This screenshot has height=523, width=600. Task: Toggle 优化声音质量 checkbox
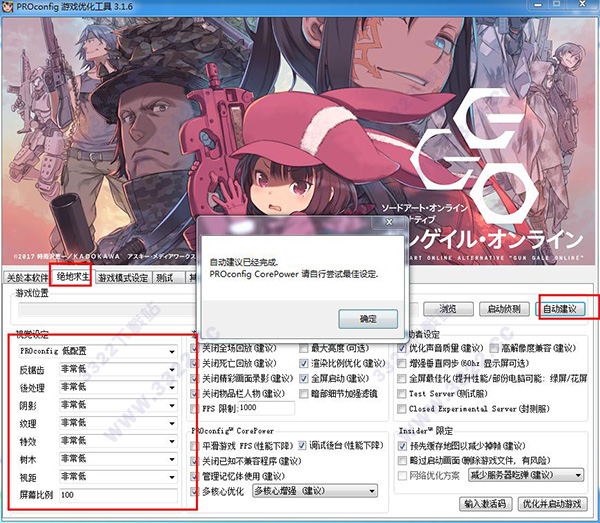(402, 349)
